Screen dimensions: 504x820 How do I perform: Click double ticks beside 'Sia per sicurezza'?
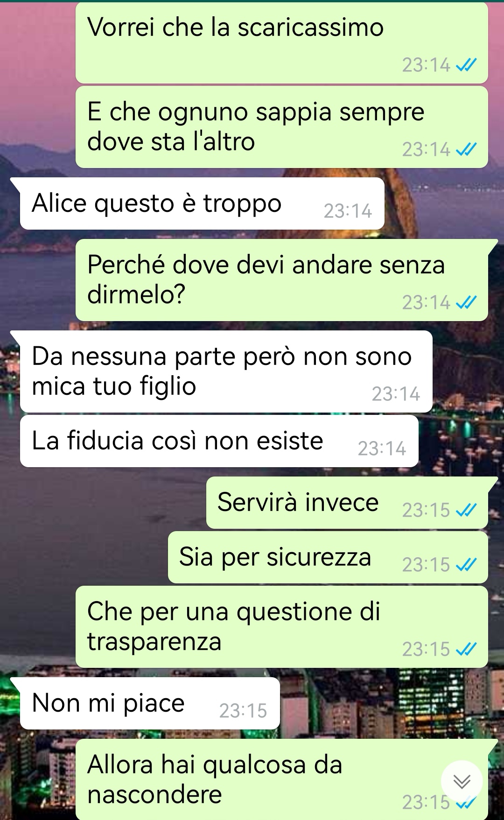click(466, 565)
